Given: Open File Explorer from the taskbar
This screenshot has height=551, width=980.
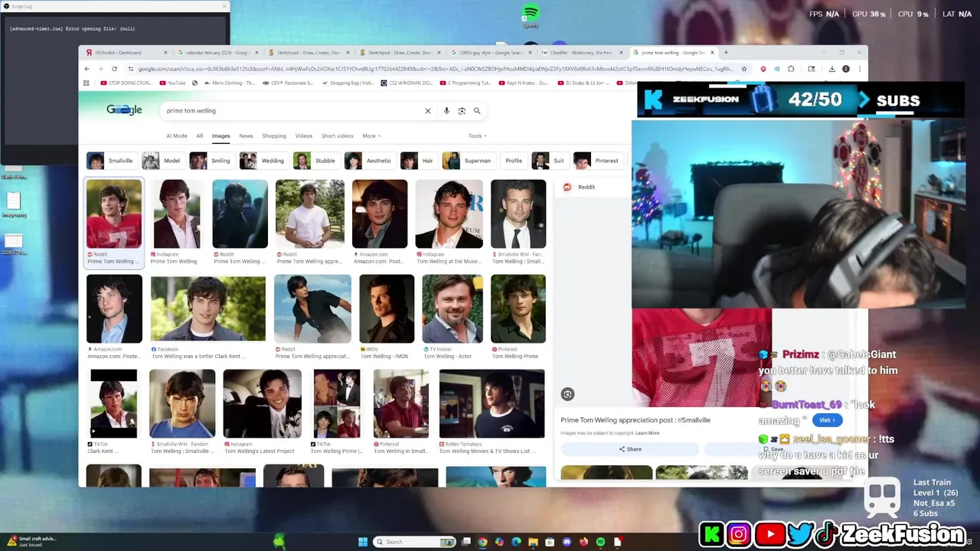Looking at the screenshot, I should (x=533, y=542).
